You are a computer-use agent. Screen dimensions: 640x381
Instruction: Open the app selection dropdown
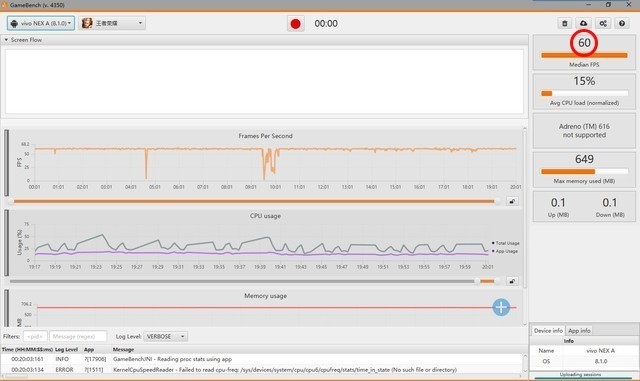(x=112, y=23)
